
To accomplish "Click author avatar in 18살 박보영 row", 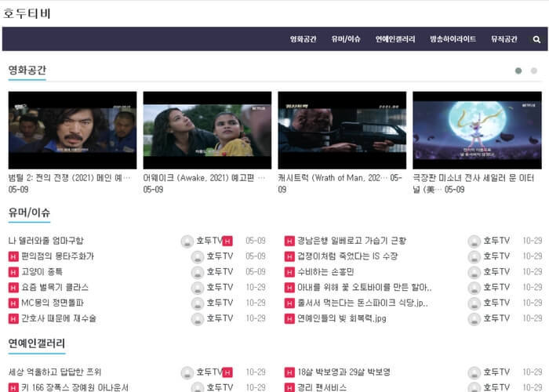I will point(474,372).
